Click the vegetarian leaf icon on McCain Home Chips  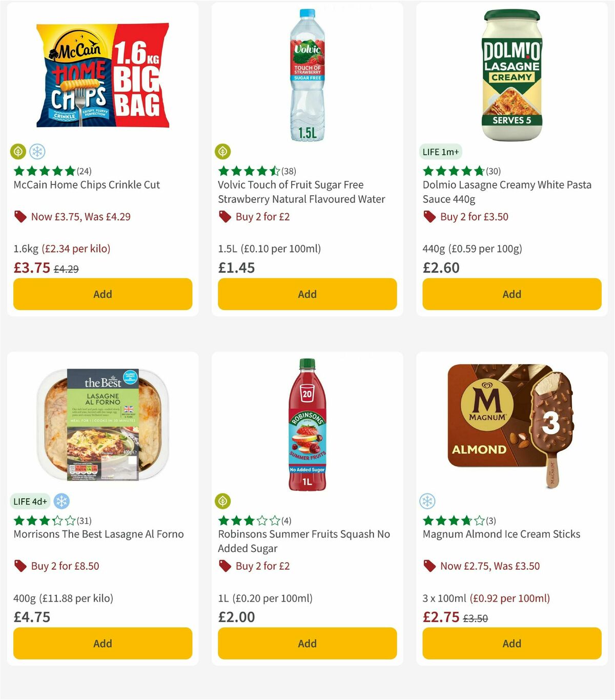[x=18, y=152]
